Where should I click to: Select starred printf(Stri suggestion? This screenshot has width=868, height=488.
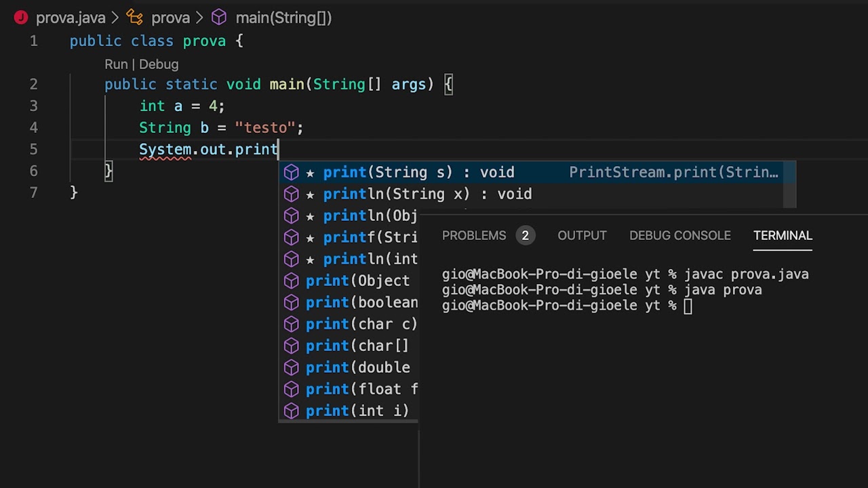(349, 237)
